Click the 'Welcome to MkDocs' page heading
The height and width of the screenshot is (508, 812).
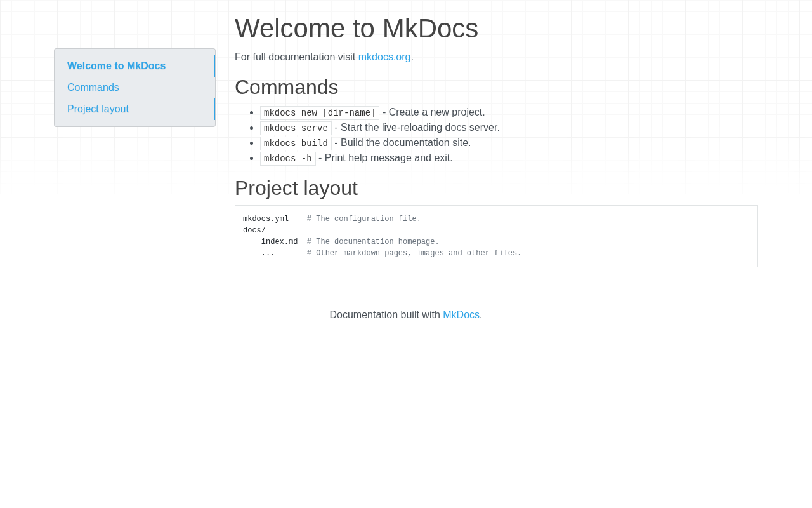pos(357,29)
